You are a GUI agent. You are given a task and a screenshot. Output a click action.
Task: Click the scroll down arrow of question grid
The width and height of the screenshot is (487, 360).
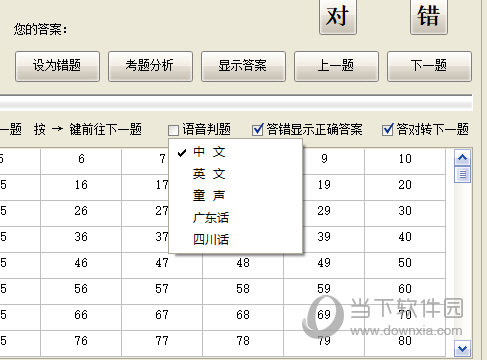462,349
